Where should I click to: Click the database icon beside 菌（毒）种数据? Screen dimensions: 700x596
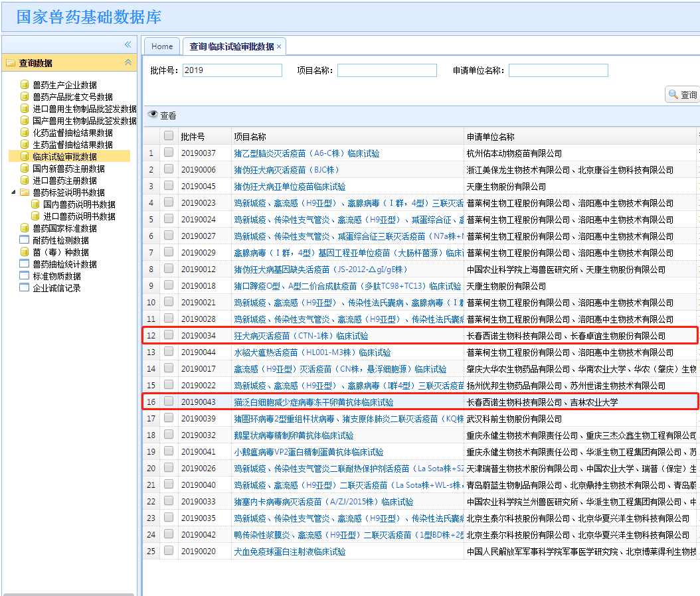[x=25, y=252]
